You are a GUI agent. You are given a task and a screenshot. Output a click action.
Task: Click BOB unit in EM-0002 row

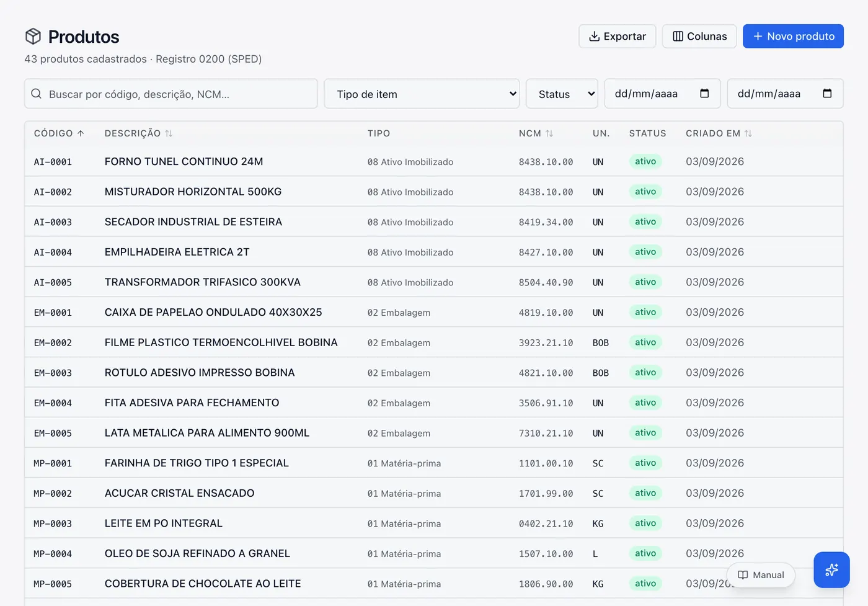tap(601, 342)
